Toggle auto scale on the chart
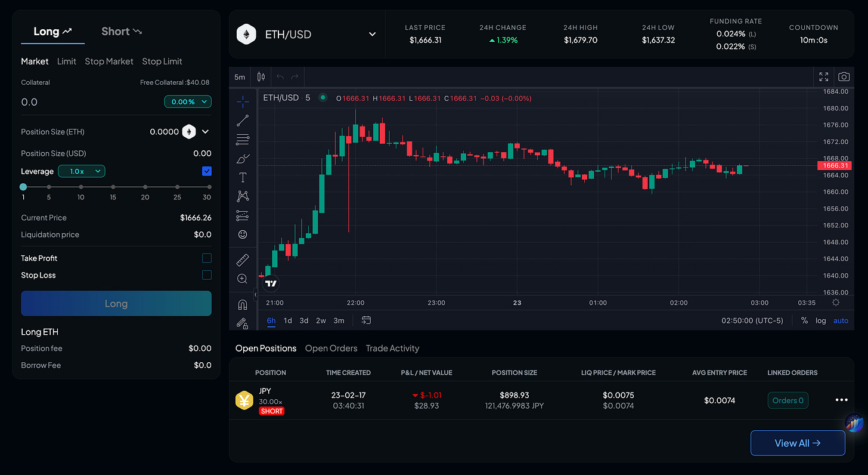 [841, 320]
